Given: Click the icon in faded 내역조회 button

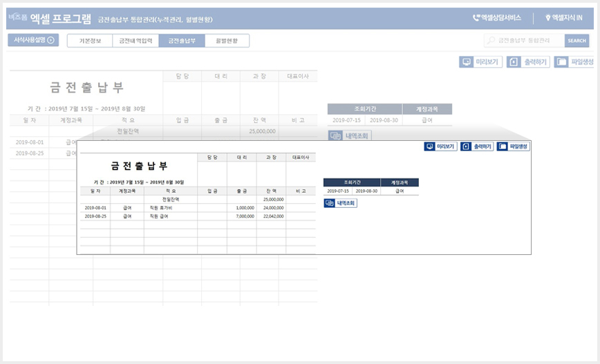Looking at the screenshot, I should [335, 136].
